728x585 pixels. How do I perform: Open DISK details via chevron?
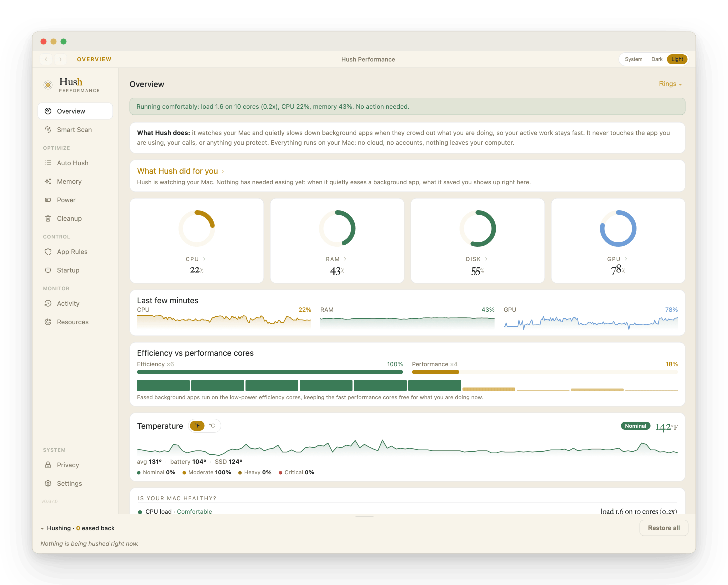[486, 259]
